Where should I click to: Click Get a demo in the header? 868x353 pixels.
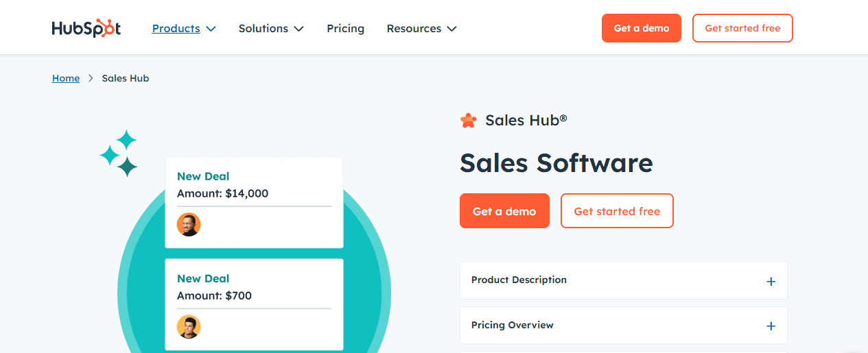click(642, 28)
